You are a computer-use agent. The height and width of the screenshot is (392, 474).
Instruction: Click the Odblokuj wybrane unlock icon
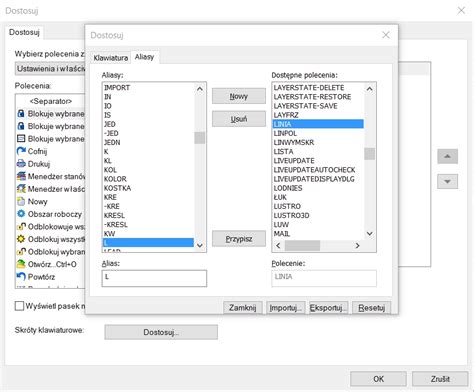click(x=21, y=252)
